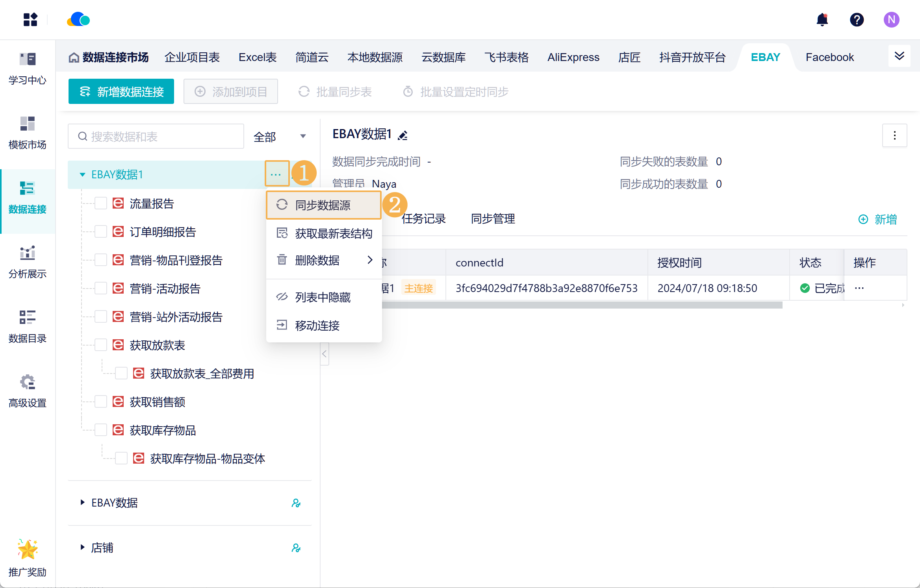The height and width of the screenshot is (588, 920).
Task: Click the help question mark icon
Action: pos(857,20)
